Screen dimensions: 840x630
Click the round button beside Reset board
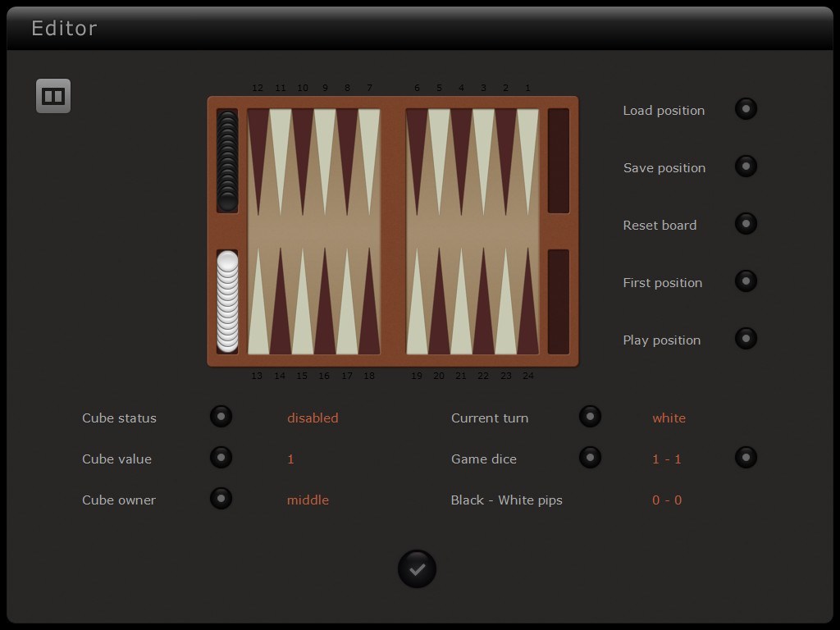[746, 223]
